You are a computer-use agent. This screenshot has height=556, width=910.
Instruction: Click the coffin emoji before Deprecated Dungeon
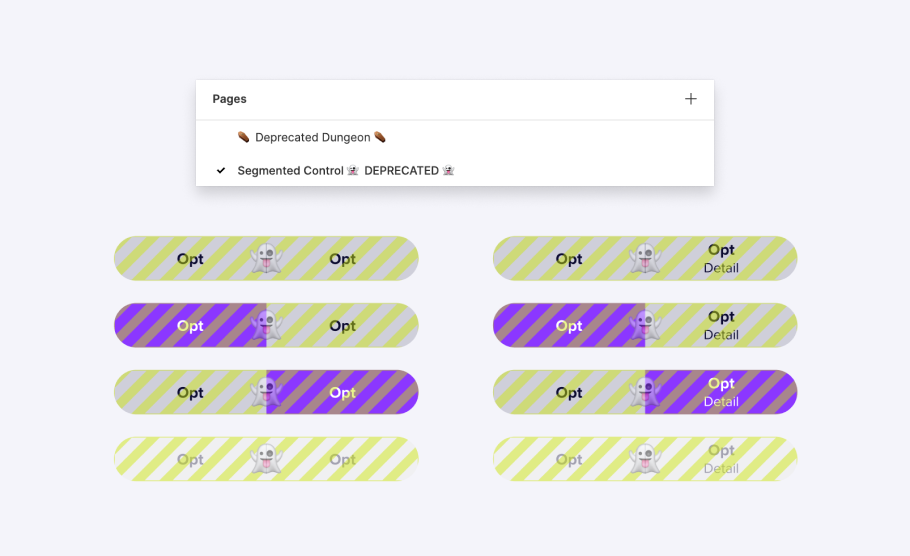click(x=243, y=137)
